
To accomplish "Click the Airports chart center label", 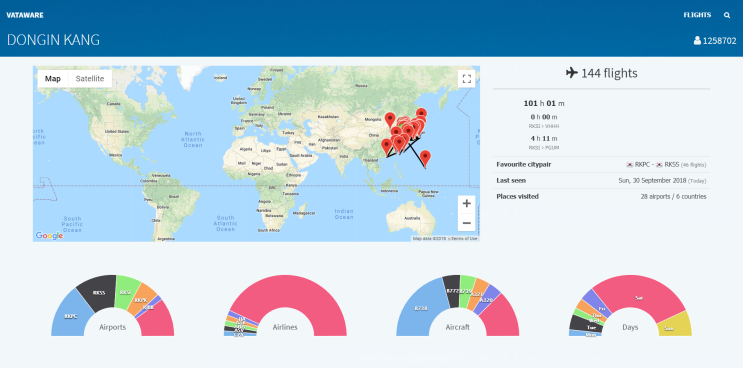I will pyautogui.click(x=112, y=327).
